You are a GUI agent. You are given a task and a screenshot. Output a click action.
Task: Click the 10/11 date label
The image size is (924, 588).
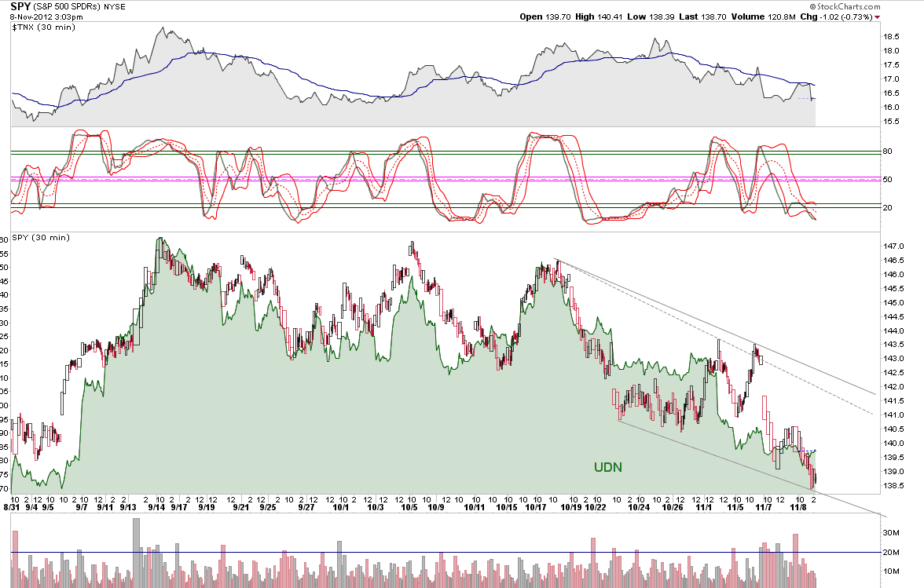pyautogui.click(x=475, y=507)
